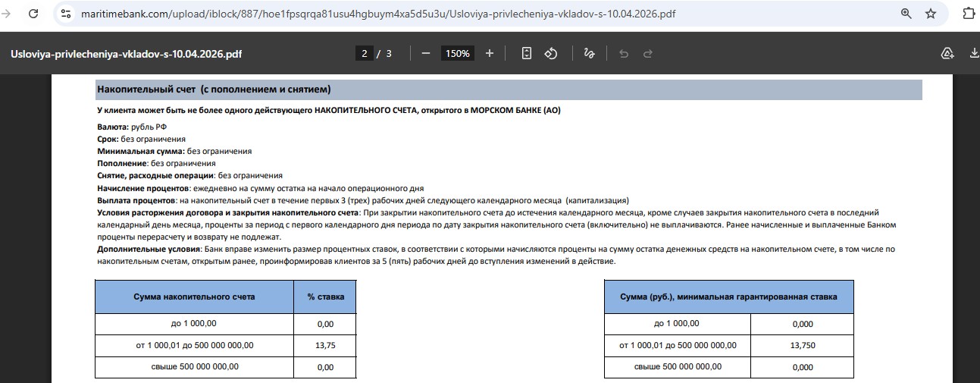Reload the page with the refresh icon
The width and height of the screenshot is (980, 383).
coord(33,14)
